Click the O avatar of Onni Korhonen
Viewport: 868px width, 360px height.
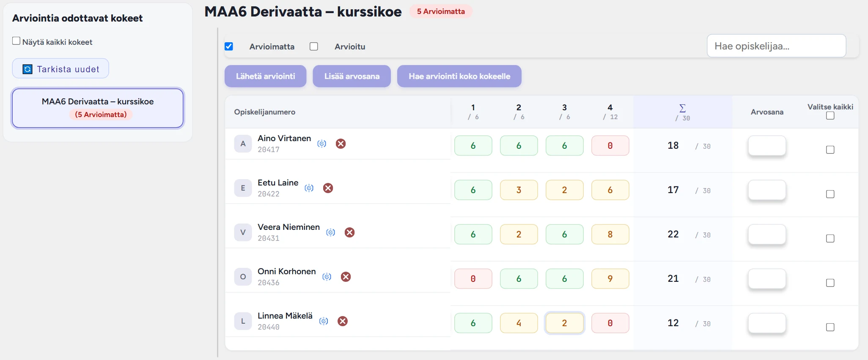pyautogui.click(x=243, y=277)
